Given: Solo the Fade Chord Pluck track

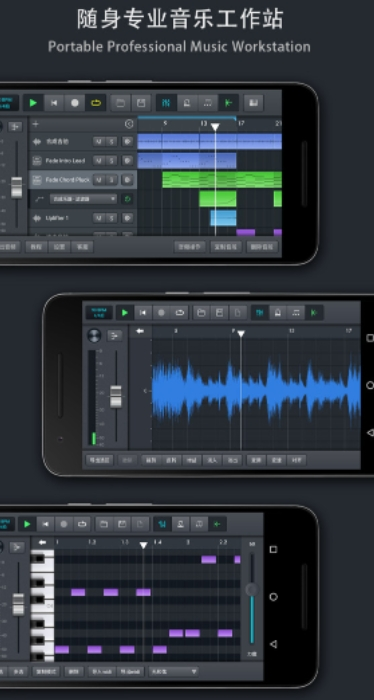Looking at the screenshot, I should (112, 180).
